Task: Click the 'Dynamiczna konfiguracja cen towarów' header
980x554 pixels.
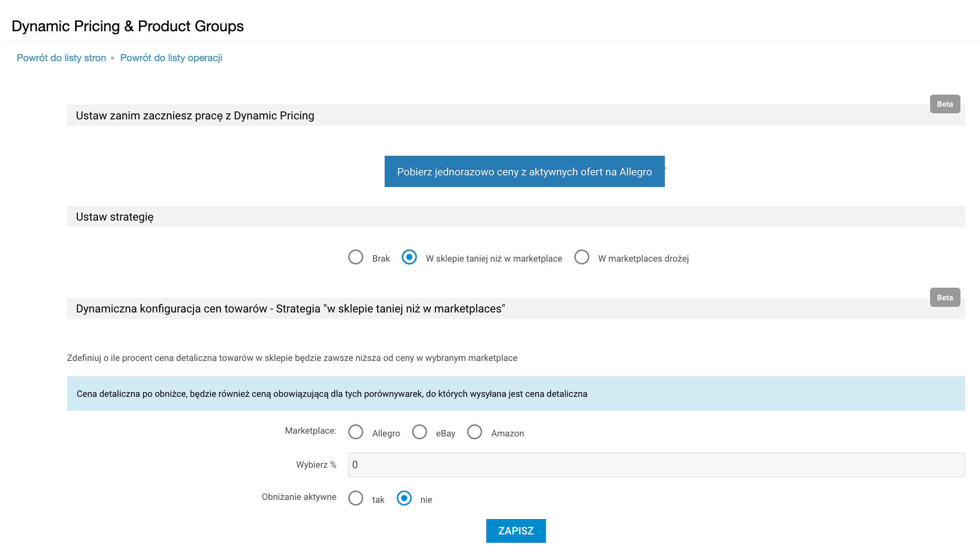Action: (x=290, y=309)
